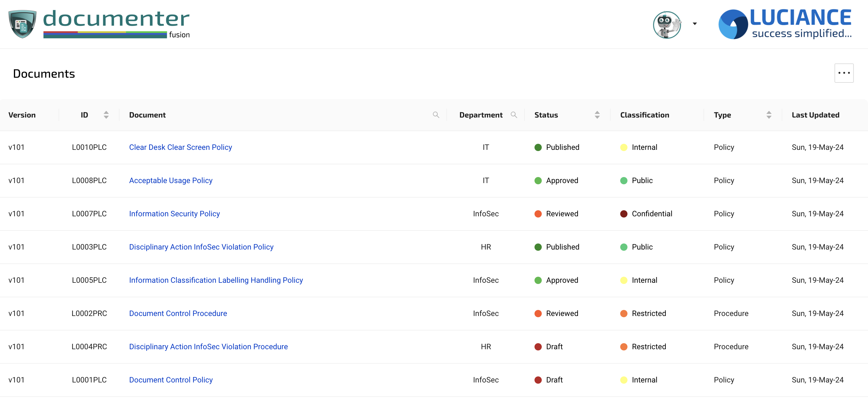Viewport: 868px width, 403px height.
Task: Click the documenter shield logo icon
Action: click(x=22, y=24)
